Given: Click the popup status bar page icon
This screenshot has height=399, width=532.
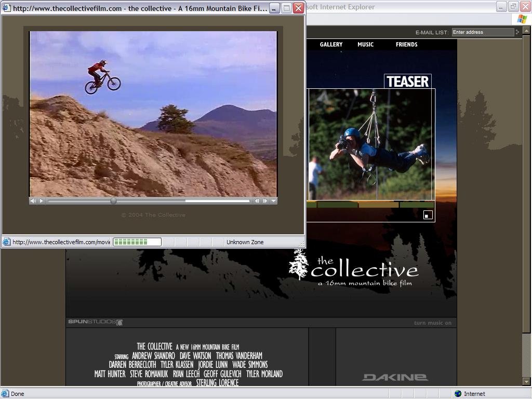Looking at the screenshot, I should pos(6,242).
